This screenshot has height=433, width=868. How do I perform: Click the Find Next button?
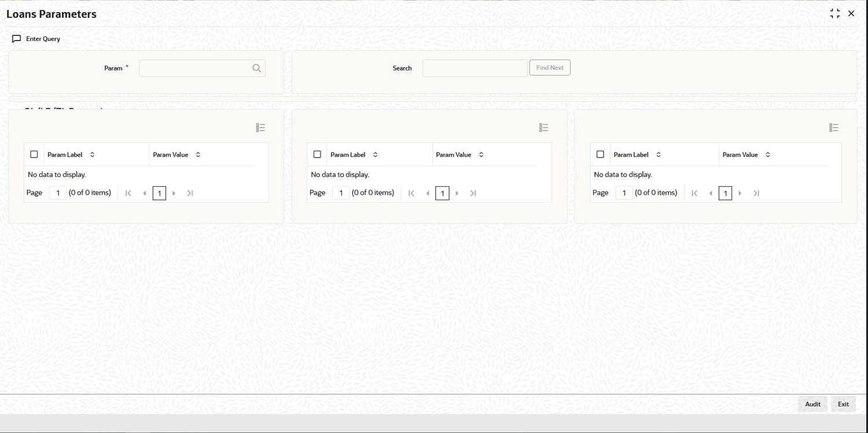tap(550, 68)
